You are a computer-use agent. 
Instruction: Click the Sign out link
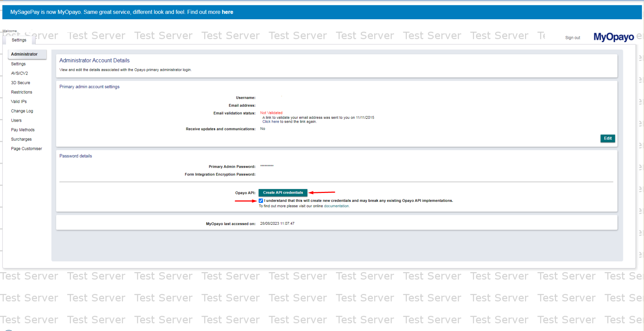[x=572, y=38]
